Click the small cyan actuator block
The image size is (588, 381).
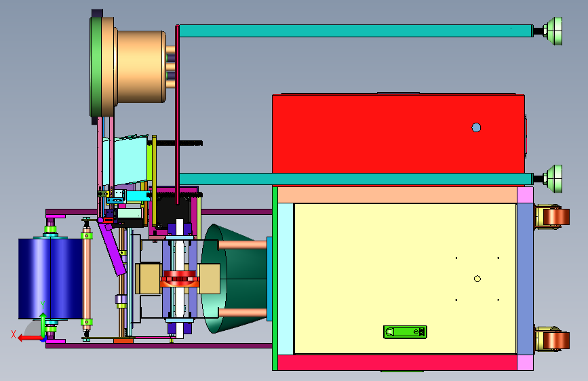click(138, 196)
